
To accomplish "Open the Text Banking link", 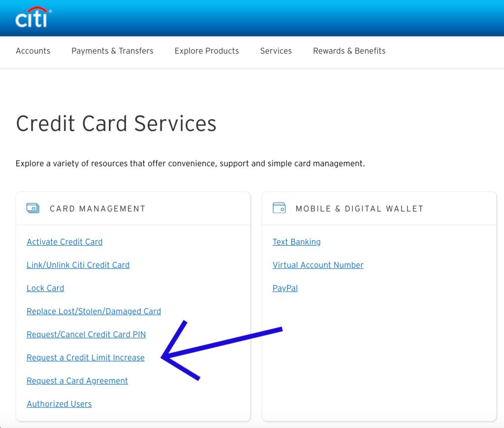I will click(296, 242).
